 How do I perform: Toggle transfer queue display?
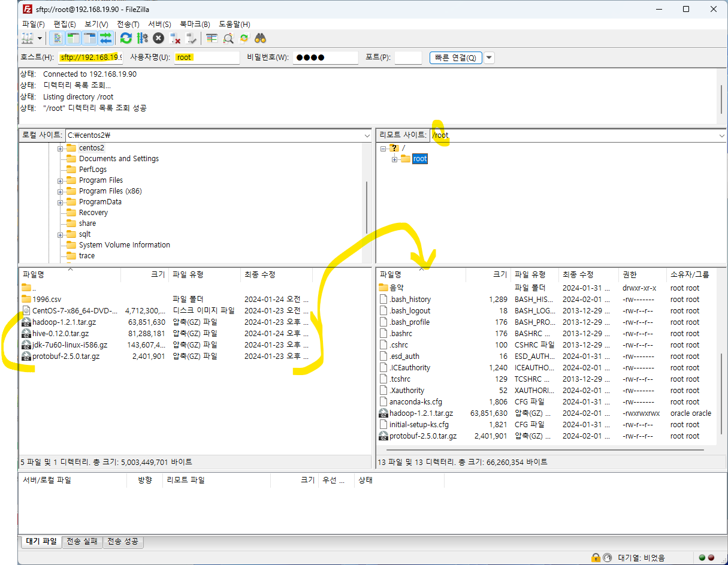point(105,38)
